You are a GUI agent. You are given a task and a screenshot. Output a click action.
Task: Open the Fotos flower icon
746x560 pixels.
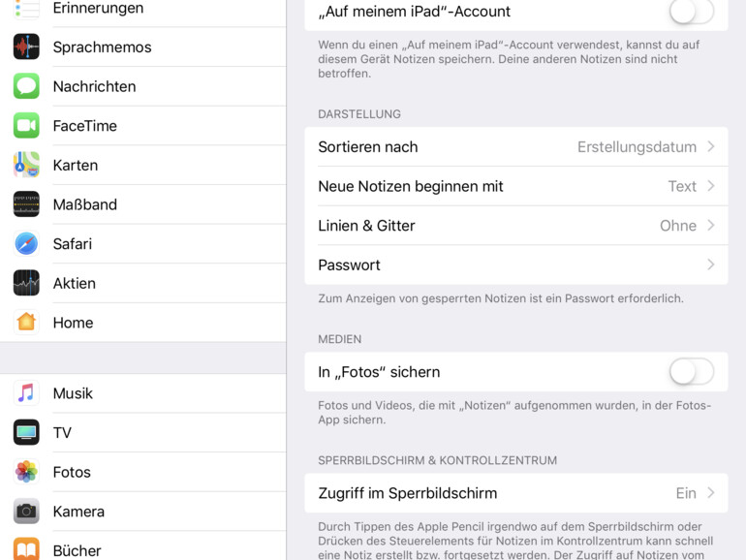[26, 472]
